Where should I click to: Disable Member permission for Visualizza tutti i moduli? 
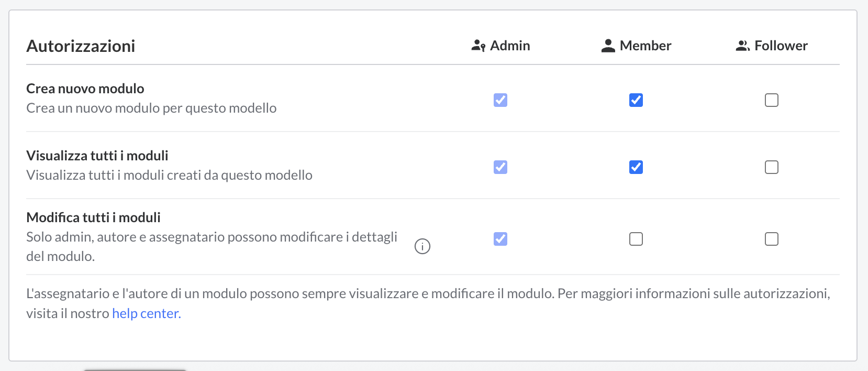click(x=636, y=167)
